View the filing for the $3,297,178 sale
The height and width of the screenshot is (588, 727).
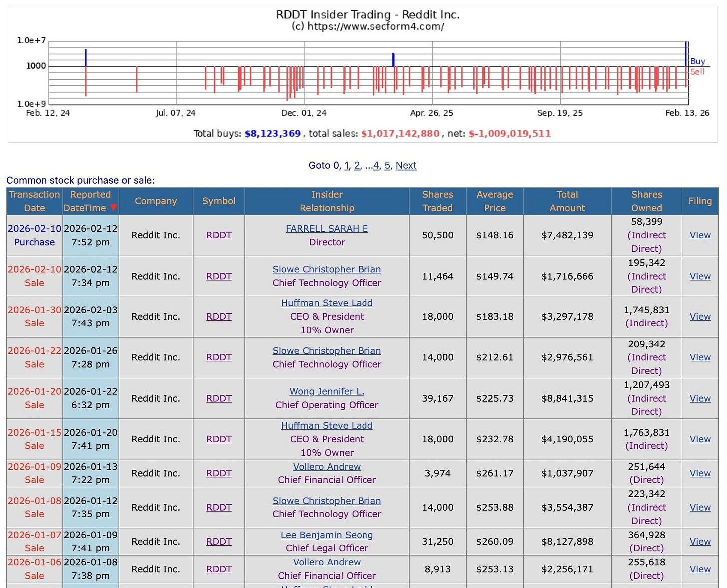(700, 316)
